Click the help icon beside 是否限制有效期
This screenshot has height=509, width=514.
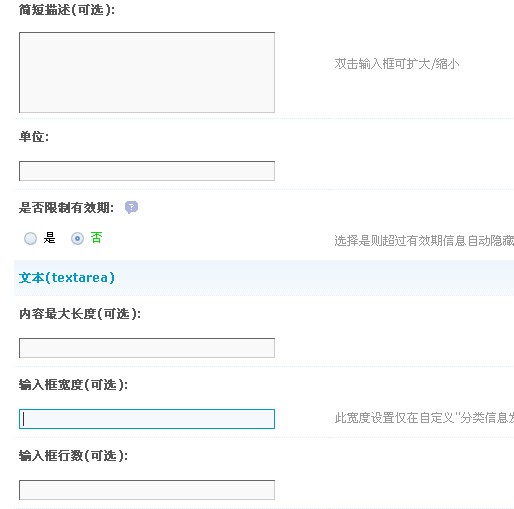point(131,207)
